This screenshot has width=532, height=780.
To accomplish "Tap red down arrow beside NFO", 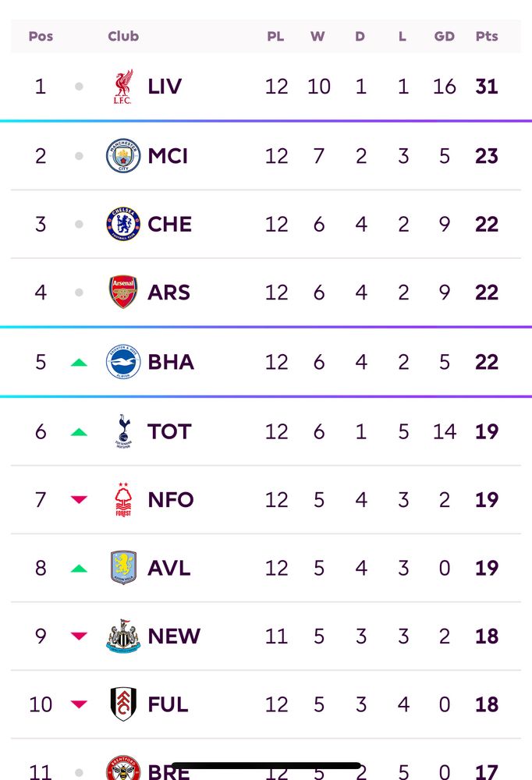I will point(79,499).
